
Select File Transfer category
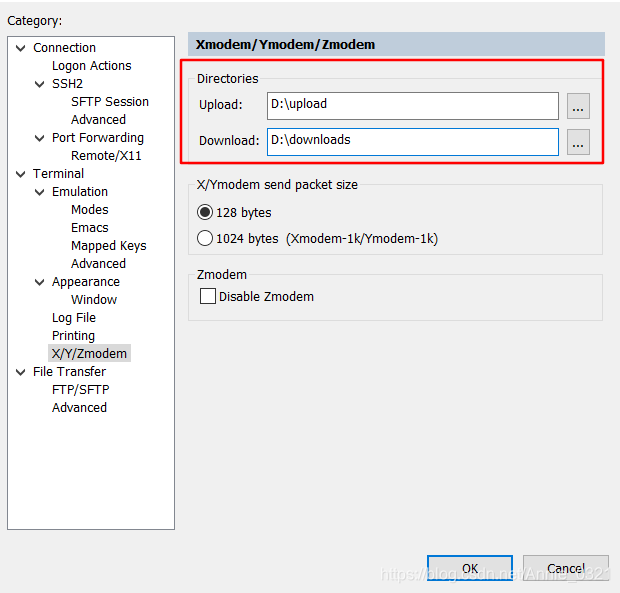click(70, 372)
